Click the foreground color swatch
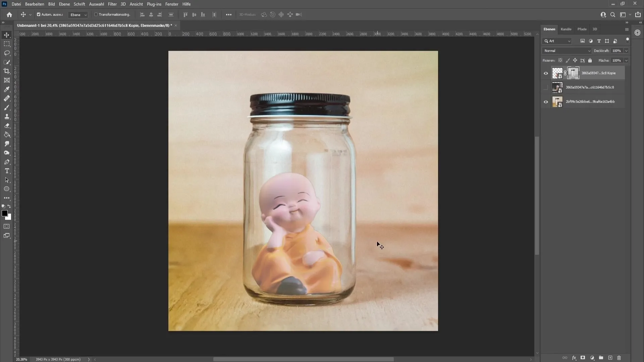 click(x=5, y=214)
